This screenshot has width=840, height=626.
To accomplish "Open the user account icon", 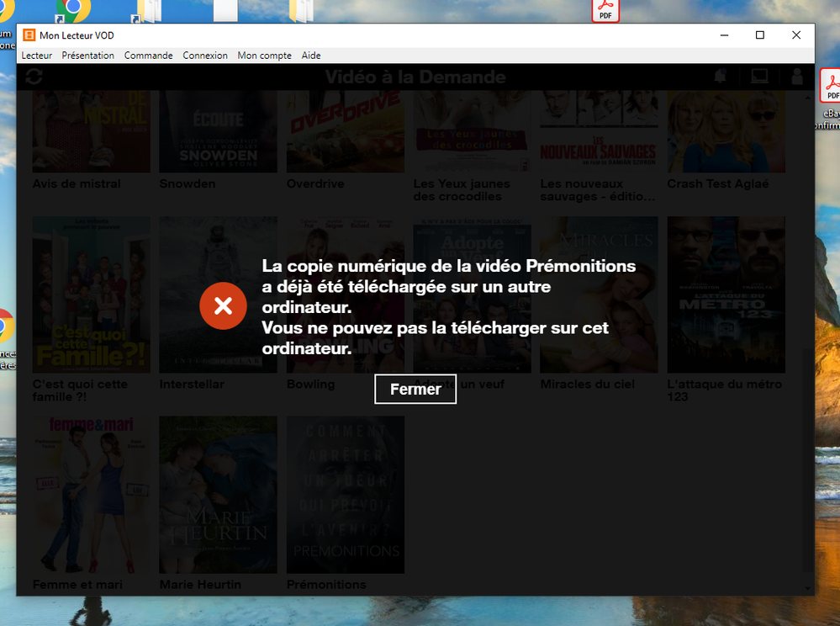I will [x=796, y=76].
